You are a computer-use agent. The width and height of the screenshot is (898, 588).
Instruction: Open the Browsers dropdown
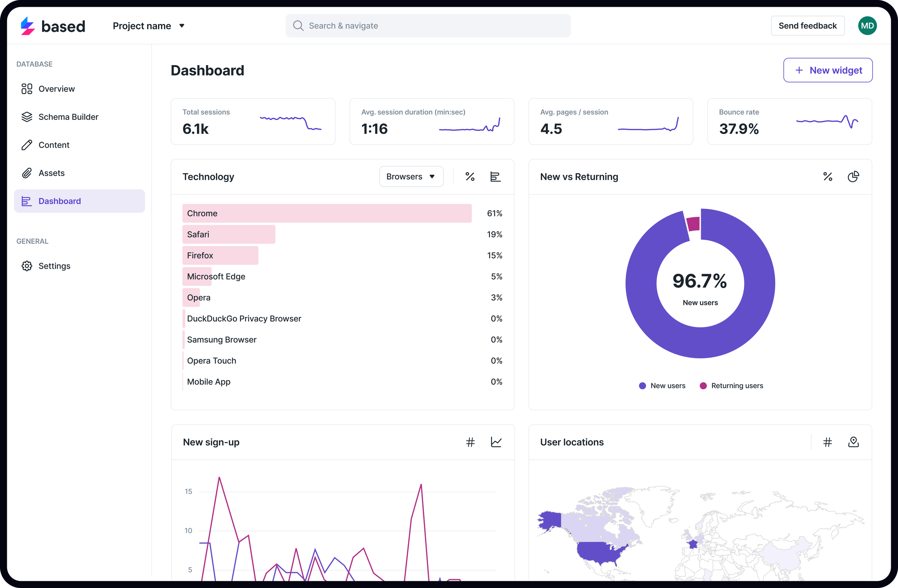(411, 177)
